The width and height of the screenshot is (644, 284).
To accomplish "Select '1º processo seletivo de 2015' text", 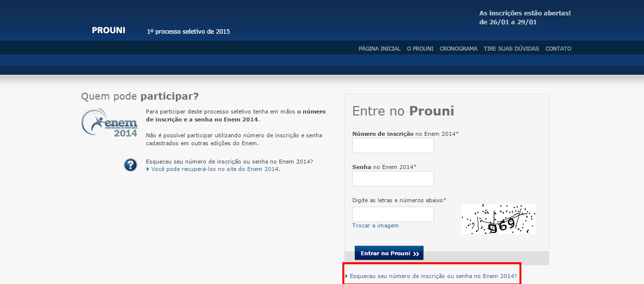I will click(189, 32).
